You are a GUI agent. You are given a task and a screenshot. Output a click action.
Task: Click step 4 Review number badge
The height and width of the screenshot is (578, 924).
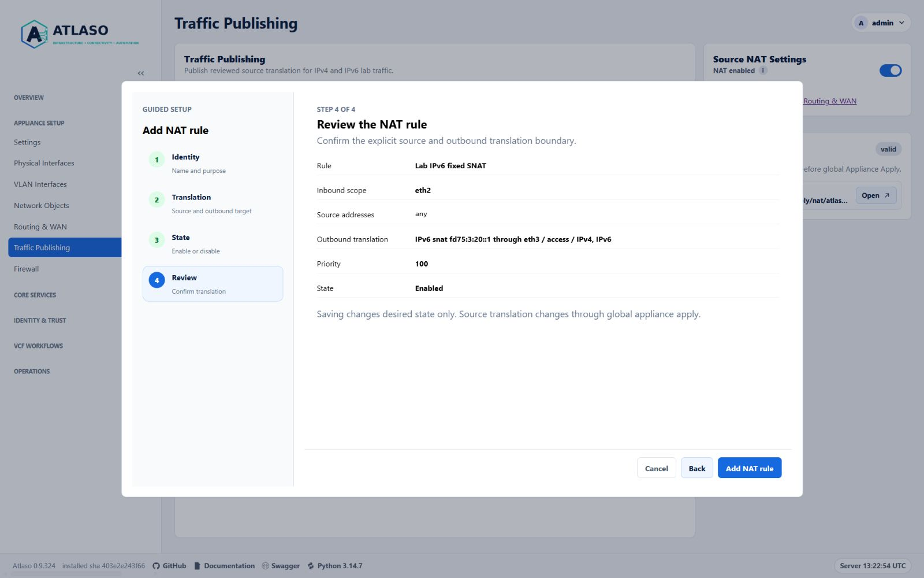pyautogui.click(x=157, y=280)
